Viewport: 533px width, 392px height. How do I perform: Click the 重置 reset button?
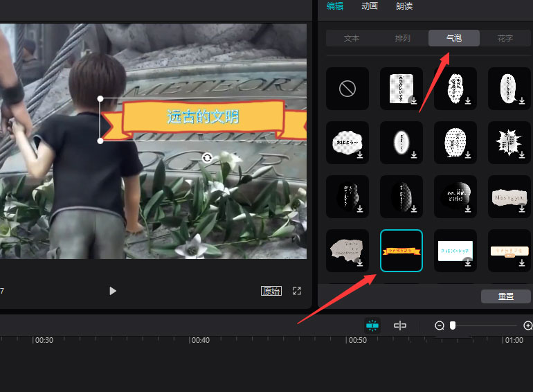click(x=506, y=296)
